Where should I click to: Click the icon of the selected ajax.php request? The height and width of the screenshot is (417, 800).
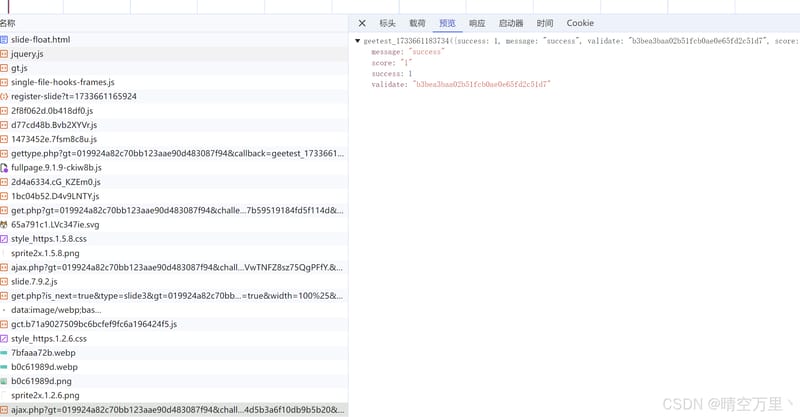[4, 410]
